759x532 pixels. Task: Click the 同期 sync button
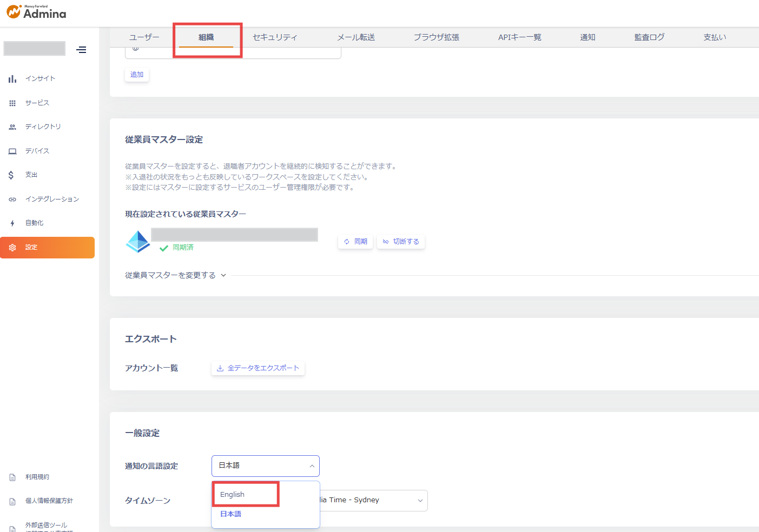pos(355,242)
